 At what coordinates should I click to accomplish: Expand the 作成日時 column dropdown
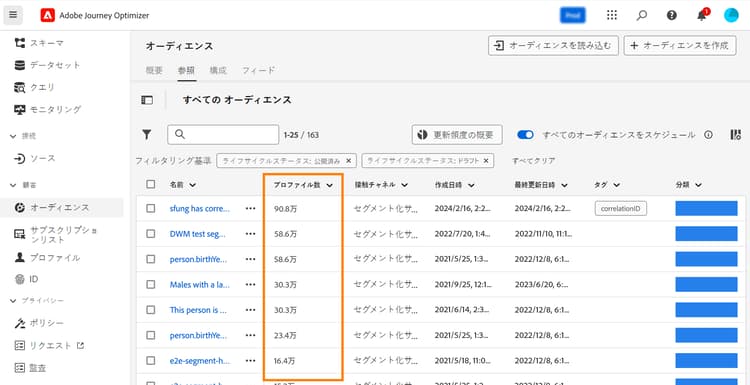click(x=471, y=185)
